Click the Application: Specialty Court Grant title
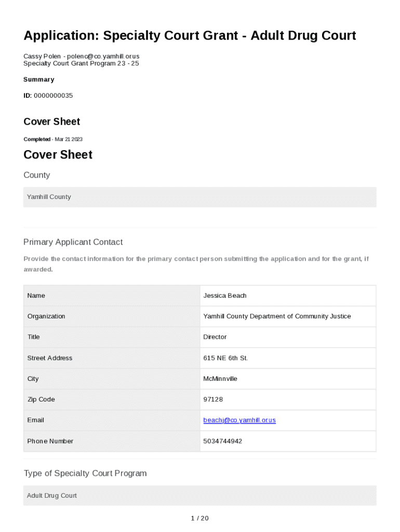This screenshot has height=532, width=400. (x=190, y=36)
